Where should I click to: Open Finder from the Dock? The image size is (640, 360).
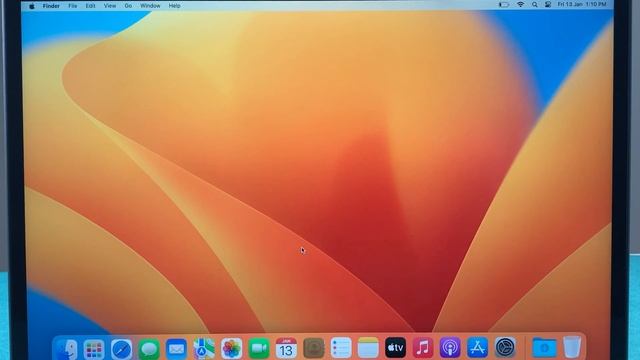click(67, 349)
